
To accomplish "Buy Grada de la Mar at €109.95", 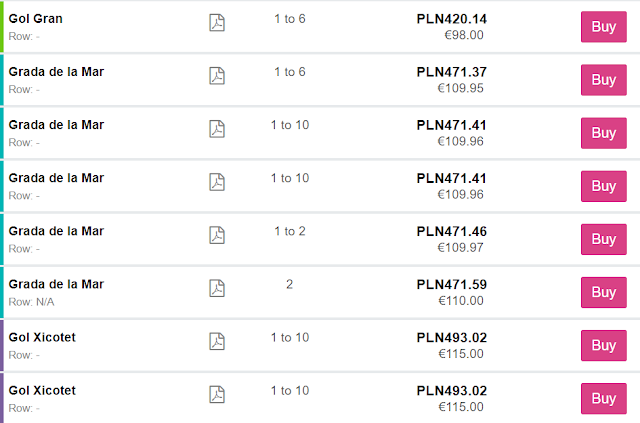I will 603,80.
